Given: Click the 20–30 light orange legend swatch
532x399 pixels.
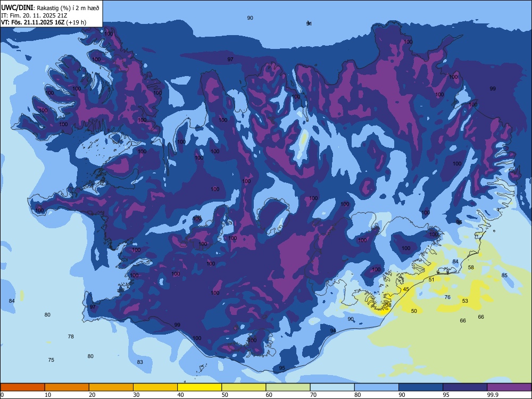Looking at the screenshot, I should [111, 387].
